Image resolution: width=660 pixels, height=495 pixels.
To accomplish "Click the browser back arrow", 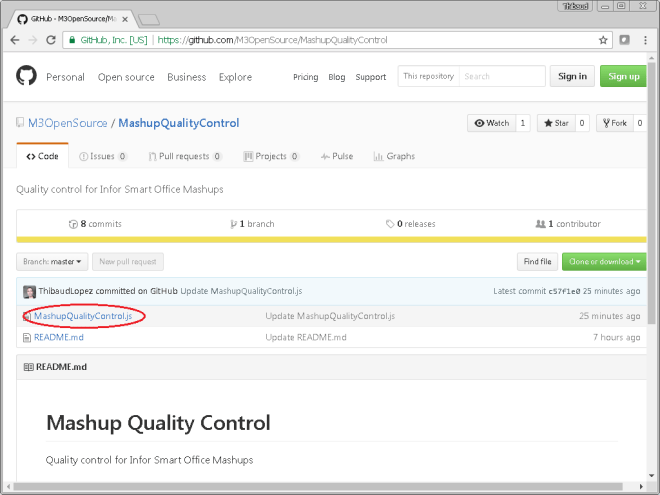I will [14, 40].
